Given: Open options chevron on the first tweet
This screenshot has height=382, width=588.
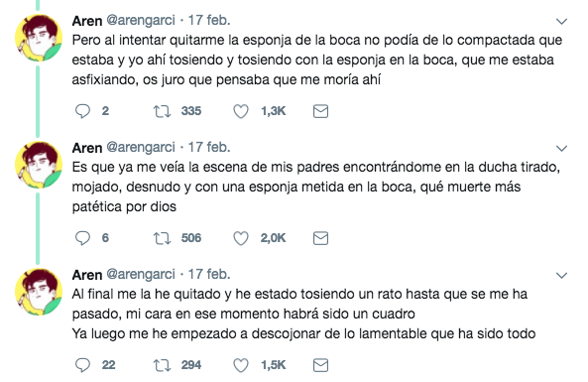Looking at the screenshot, I should click(x=561, y=22).
